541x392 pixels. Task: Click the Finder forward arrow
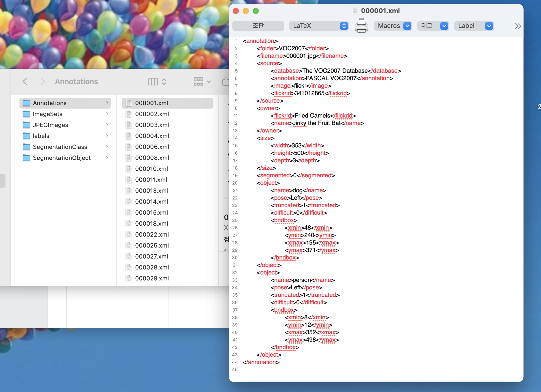pos(43,81)
